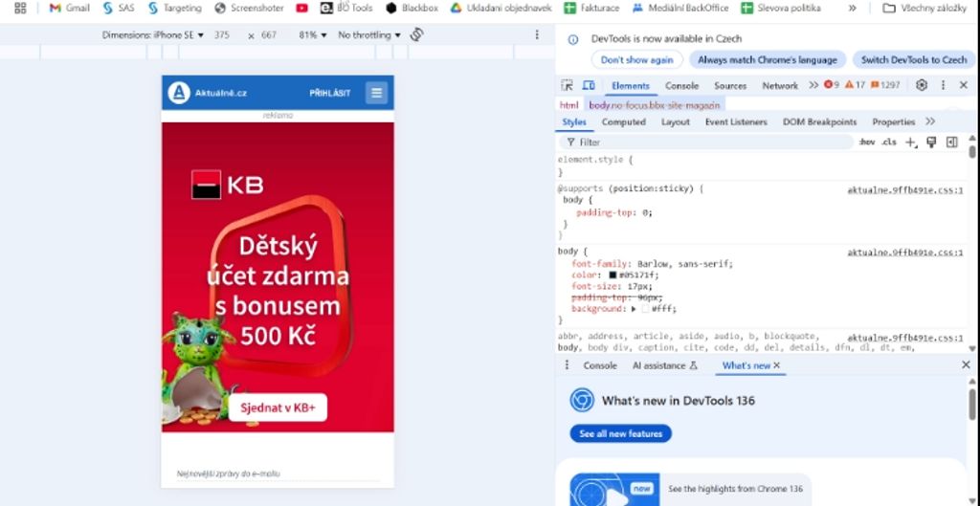Open DevTools settings gear

click(922, 85)
